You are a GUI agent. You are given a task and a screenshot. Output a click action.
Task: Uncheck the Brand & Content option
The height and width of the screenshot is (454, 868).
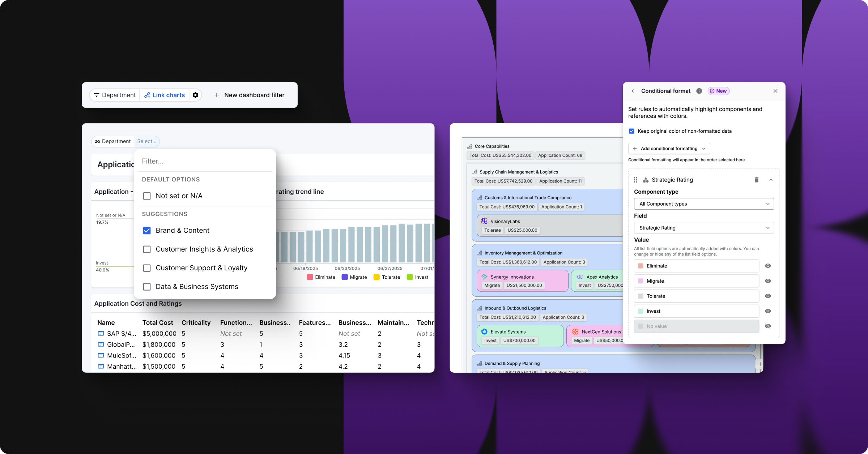[147, 231]
